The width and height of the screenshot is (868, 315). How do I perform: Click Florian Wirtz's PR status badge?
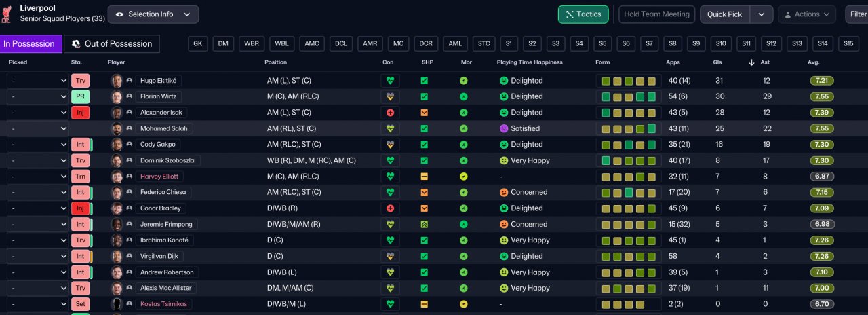80,96
